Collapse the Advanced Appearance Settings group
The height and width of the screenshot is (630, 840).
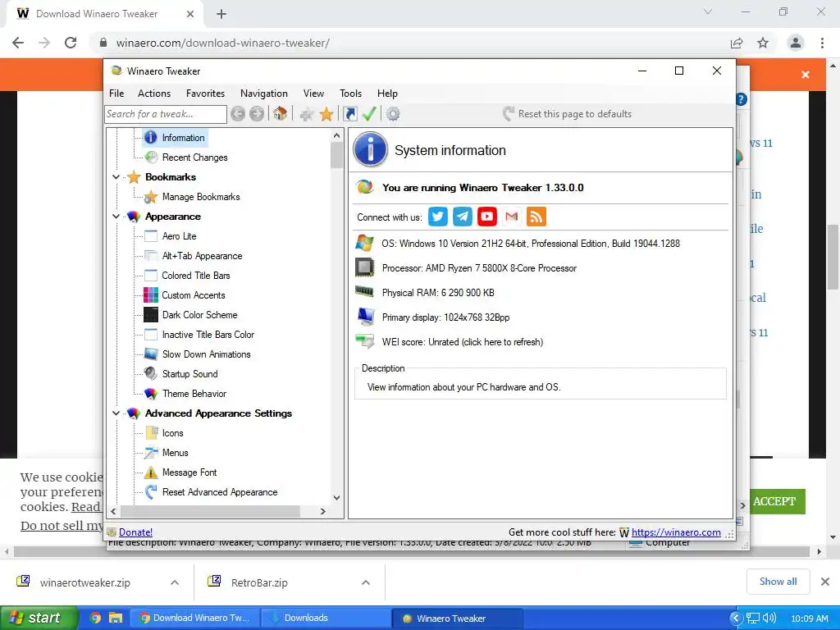[116, 413]
